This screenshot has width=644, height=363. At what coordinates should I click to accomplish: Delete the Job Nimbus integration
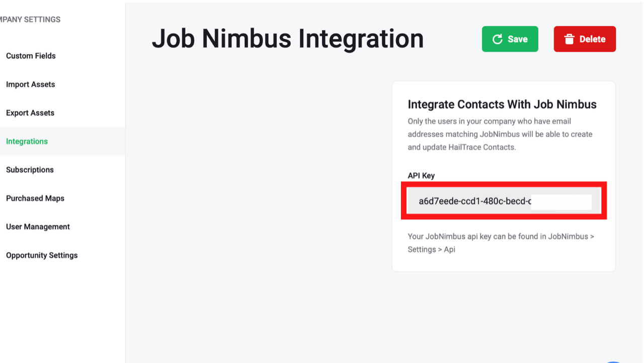click(585, 38)
